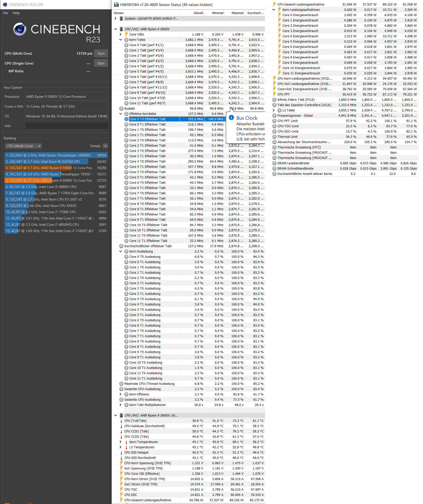The height and width of the screenshot is (504, 423).
Task: Open the Help menu in Cinebench
Action: click(x=16, y=13)
